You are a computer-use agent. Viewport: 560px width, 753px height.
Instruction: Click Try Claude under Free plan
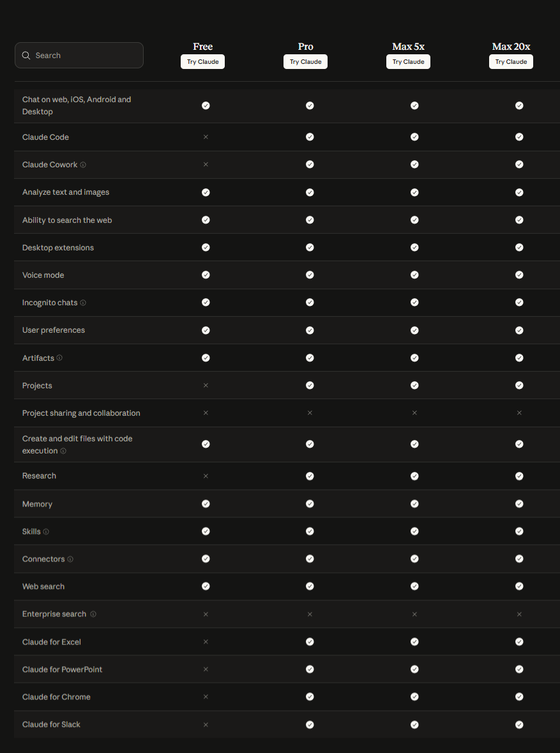click(x=202, y=62)
